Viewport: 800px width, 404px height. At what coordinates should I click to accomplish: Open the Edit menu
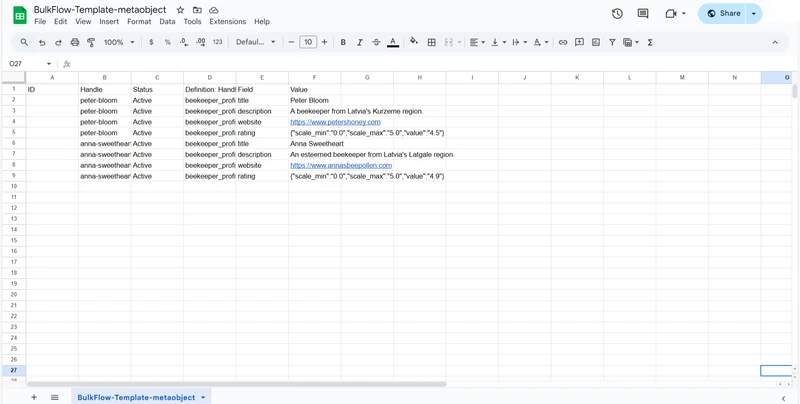pos(61,21)
